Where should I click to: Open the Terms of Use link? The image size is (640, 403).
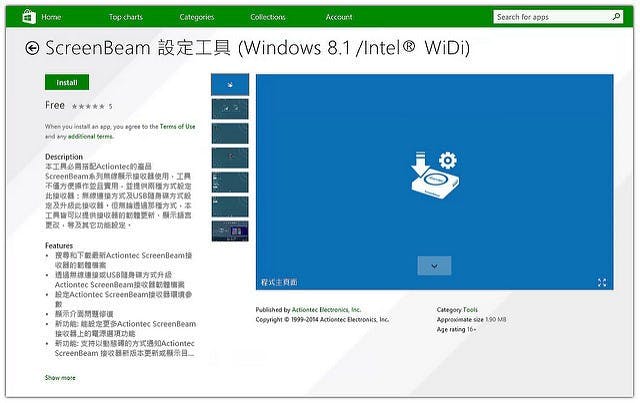pos(178,127)
